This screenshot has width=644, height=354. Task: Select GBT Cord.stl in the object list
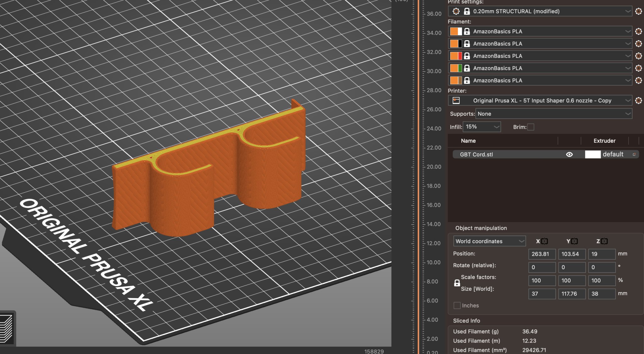tap(476, 154)
